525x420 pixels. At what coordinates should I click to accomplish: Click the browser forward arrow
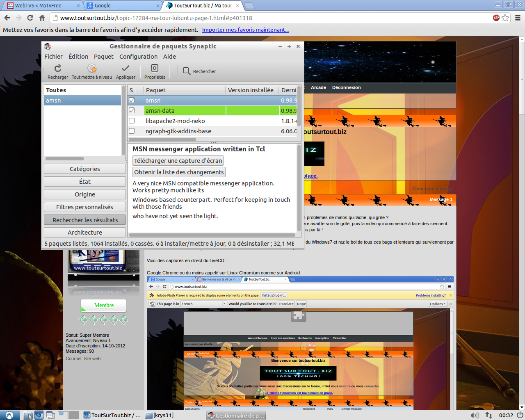pyautogui.click(x=18, y=18)
